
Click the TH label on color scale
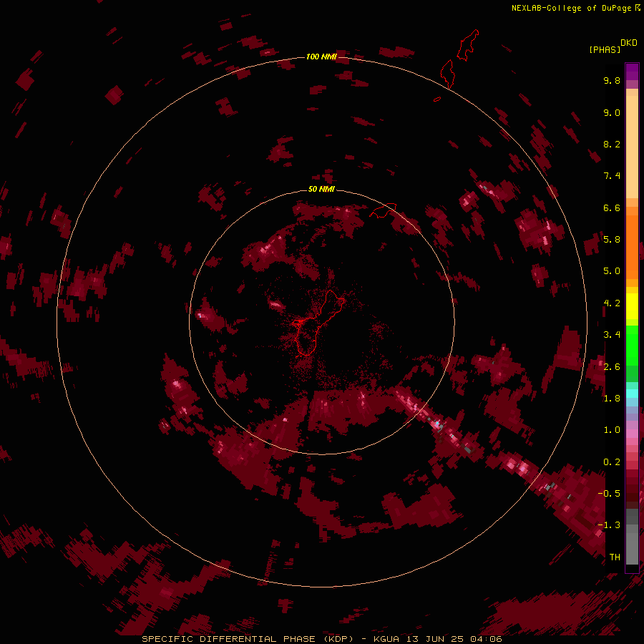(615, 557)
